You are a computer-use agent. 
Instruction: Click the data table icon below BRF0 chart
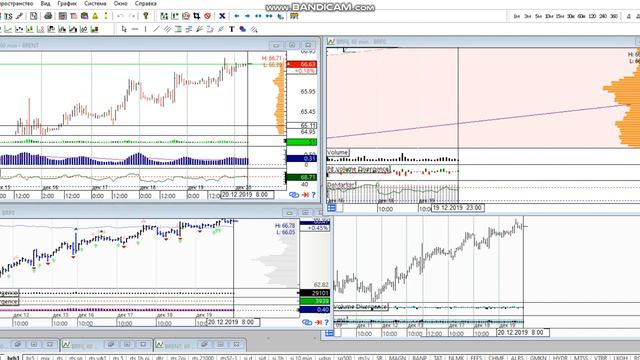click(331, 208)
